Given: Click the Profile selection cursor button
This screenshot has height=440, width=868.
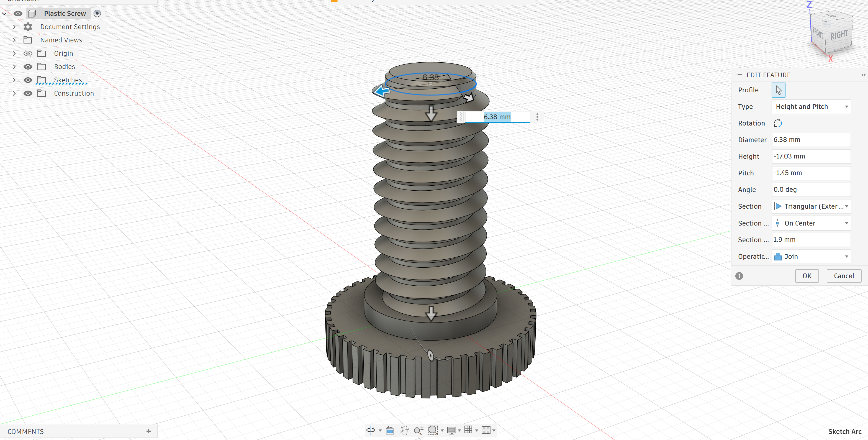Looking at the screenshot, I should tap(778, 90).
